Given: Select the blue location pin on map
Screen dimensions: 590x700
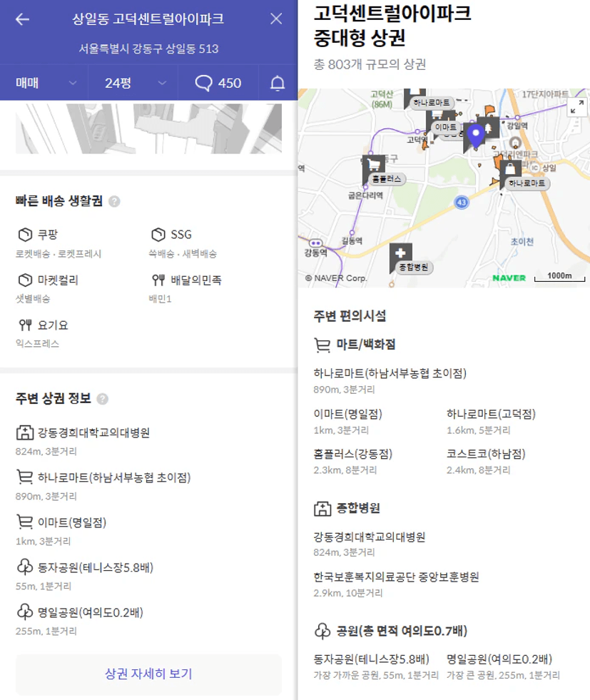Looking at the screenshot, I should [476, 136].
